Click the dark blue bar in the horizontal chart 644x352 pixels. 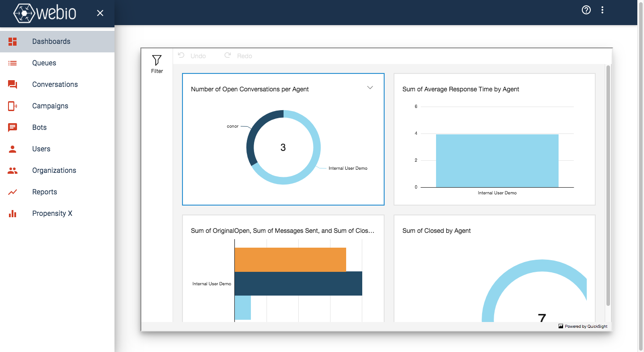[298, 283]
